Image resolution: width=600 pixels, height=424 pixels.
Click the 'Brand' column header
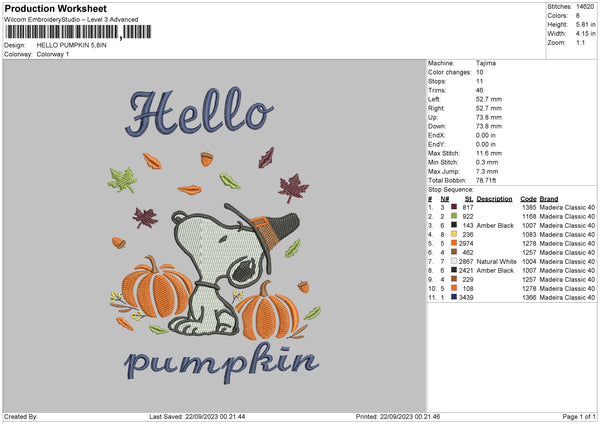pyautogui.click(x=549, y=199)
